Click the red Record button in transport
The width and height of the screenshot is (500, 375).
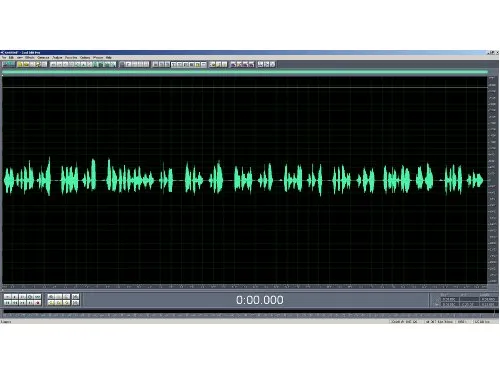tap(37, 303)
